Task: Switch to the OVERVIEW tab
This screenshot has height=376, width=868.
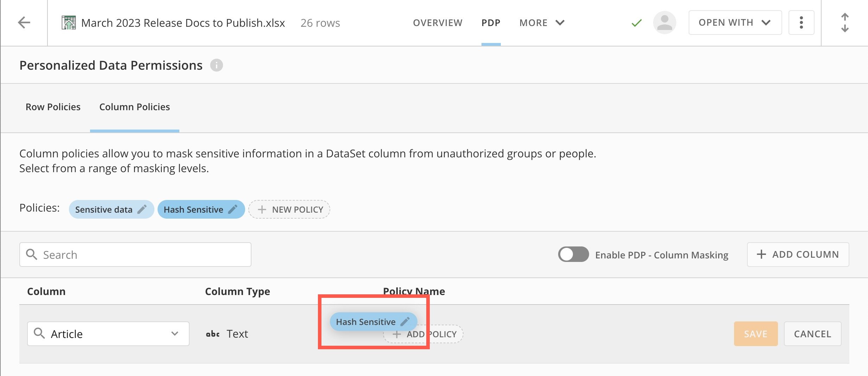Action: 438,23
